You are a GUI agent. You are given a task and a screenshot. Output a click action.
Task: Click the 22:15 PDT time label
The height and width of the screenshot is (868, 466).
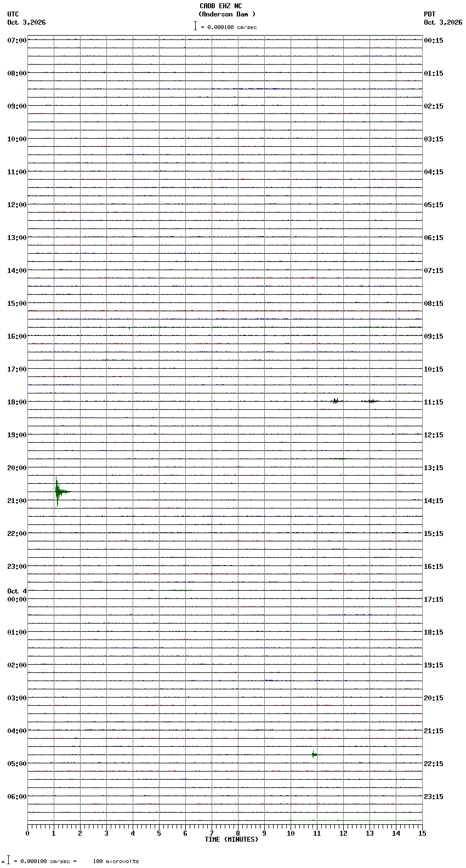pos(434,764)
